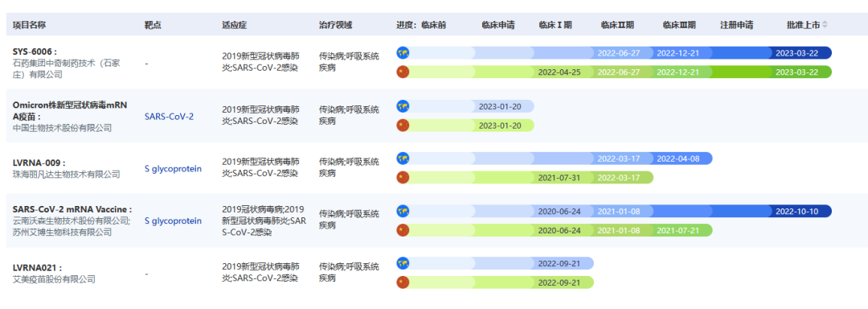Open S glycoprotein link in SARS-CoV-2 mRNA Vaccine row

point(173,221)
